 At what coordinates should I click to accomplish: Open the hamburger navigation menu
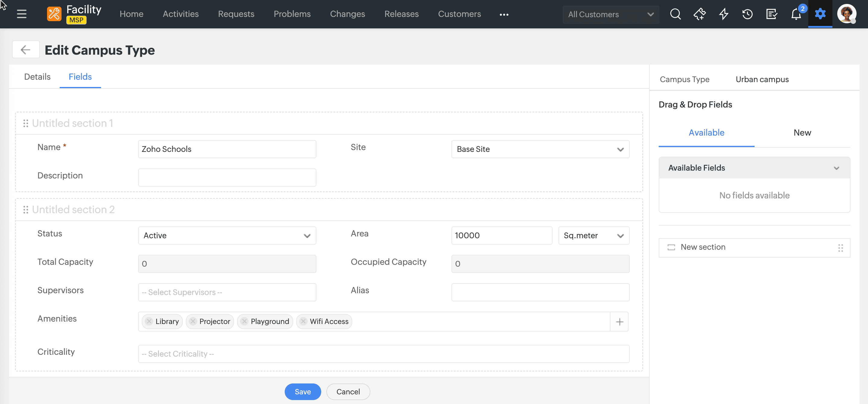[x=22, y=14]
